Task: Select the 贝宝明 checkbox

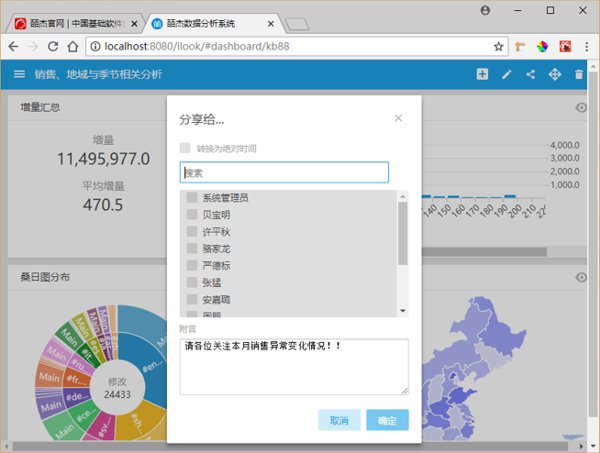Action: point(192,215)
